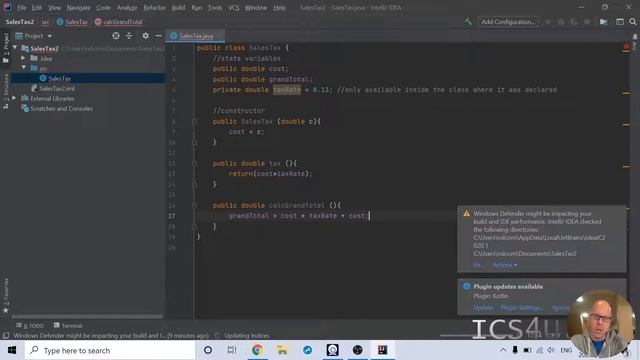Click Fix link in Defender notification
This screenshot has height=360, width=640.
(478, 265)
